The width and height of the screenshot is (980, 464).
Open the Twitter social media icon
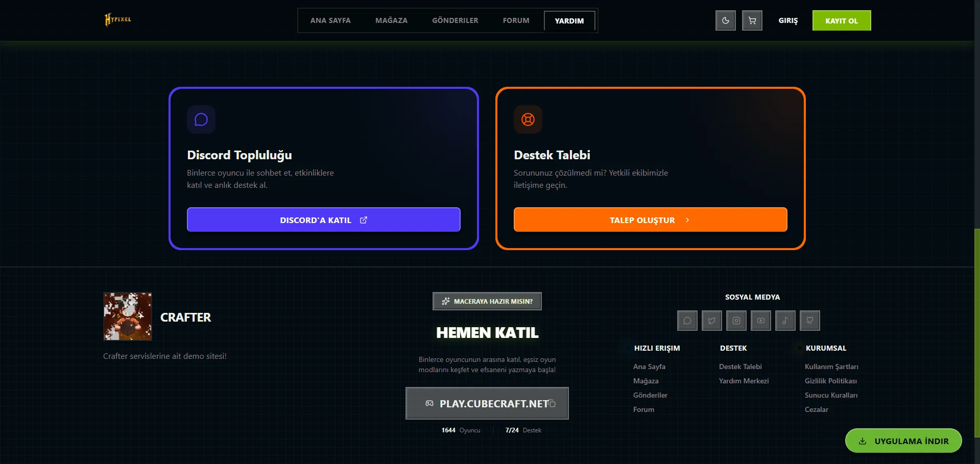coord(712,321)
